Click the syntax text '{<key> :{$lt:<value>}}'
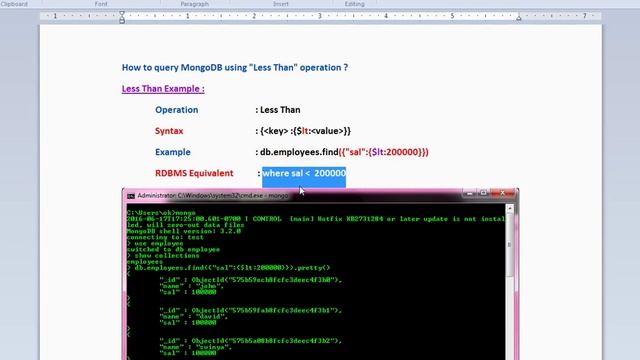This screenshot has height=360, width=640. (x=305, y=131)
